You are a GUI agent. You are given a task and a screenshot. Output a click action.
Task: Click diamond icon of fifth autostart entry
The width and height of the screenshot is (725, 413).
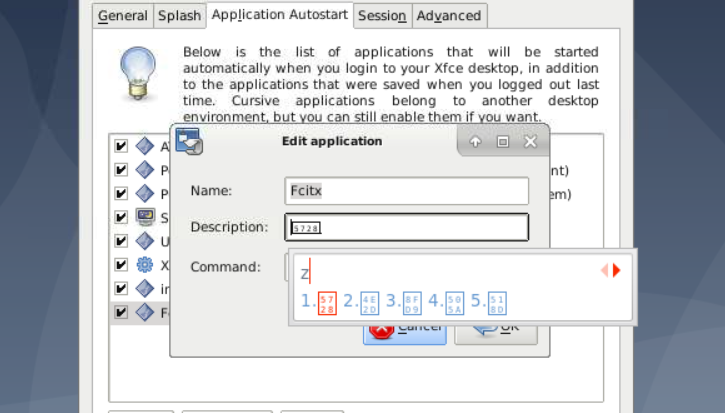coord(145,241)
